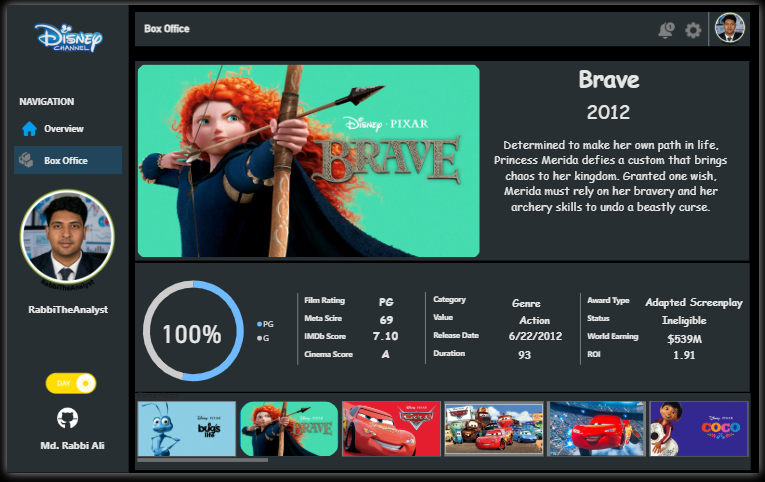Click the thumbnail strip horizontal scrollbar
765x482 pixels.
[202, 460]
